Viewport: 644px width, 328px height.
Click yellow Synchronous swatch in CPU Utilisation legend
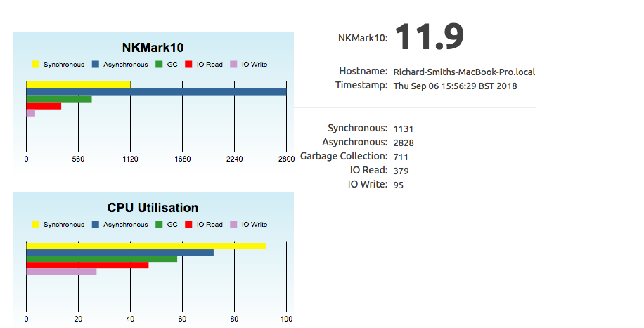35,225
